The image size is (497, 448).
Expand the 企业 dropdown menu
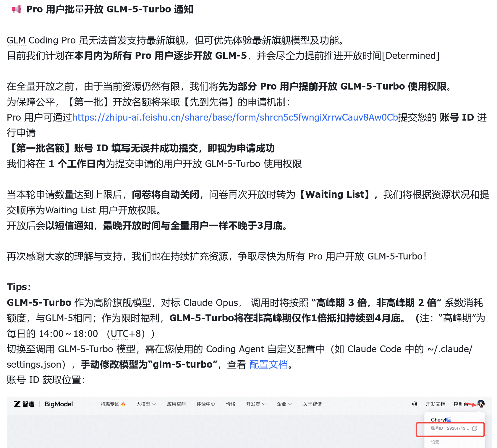point(284,404)
